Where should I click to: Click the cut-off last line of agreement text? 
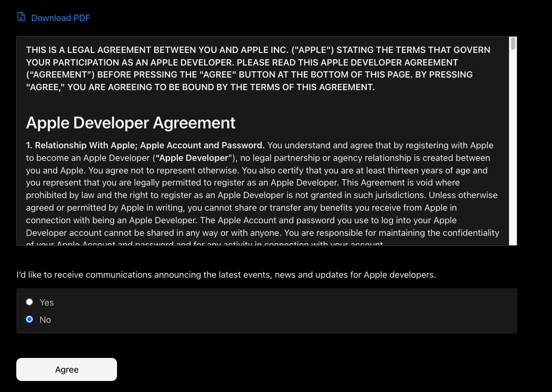point(205,244)
